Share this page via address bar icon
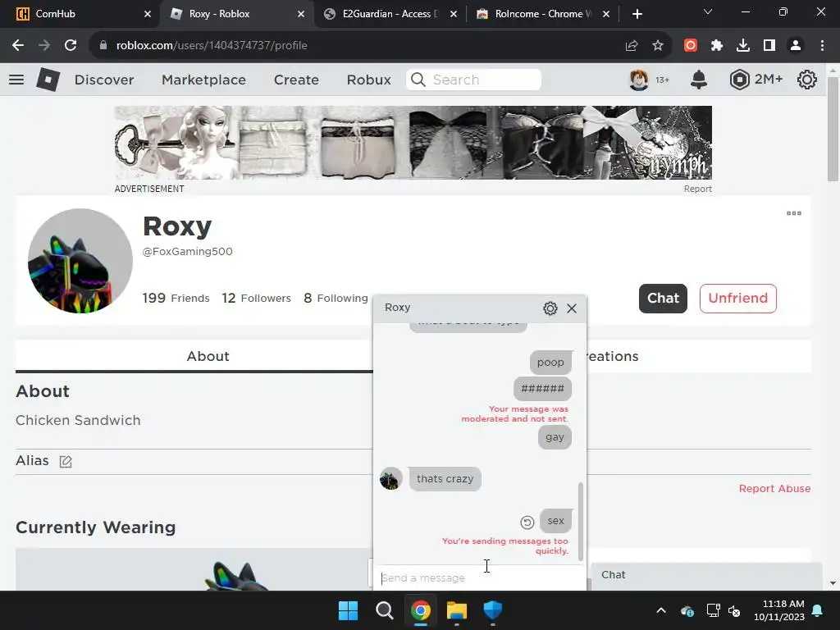This screenshot has width=840, height=630. tap(632, 46)
